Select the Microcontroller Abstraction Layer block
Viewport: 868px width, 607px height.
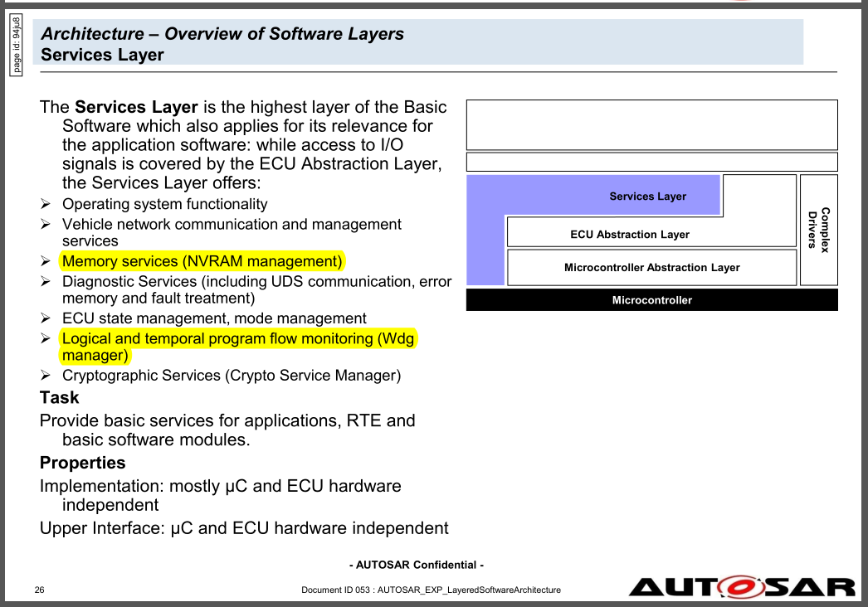coord(651,267)
